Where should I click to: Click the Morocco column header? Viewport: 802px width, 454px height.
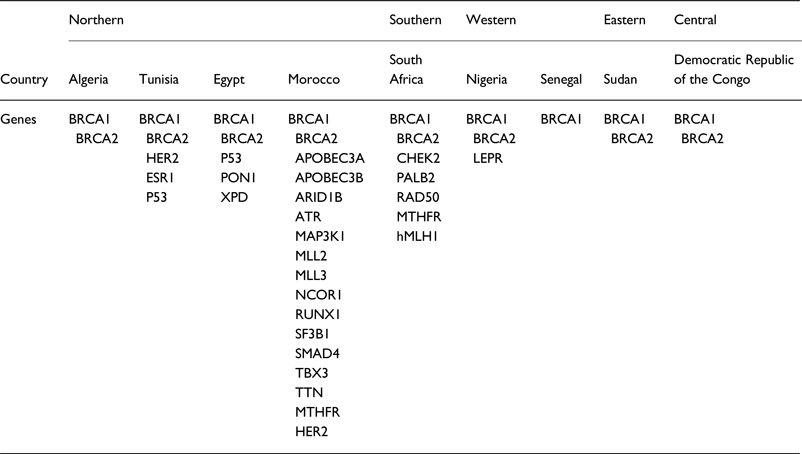pyautogui.click(x=313, y=79)
